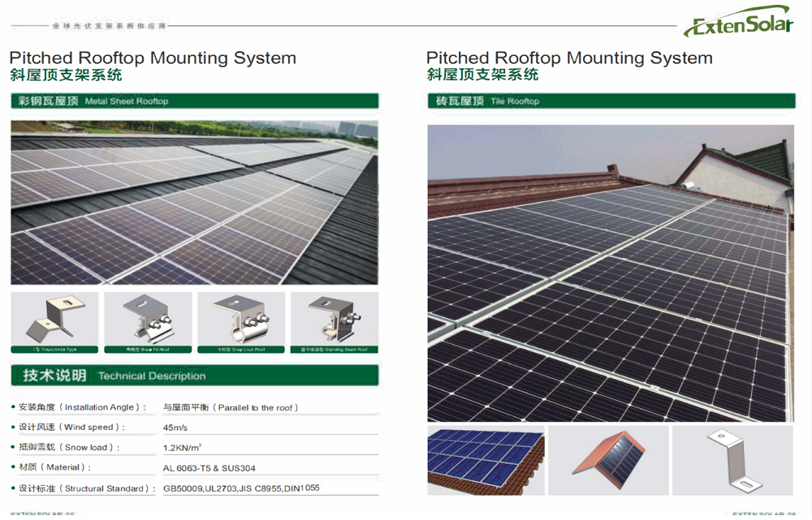
Task: Click the Technical Description green banner
Action: point(194,376)
